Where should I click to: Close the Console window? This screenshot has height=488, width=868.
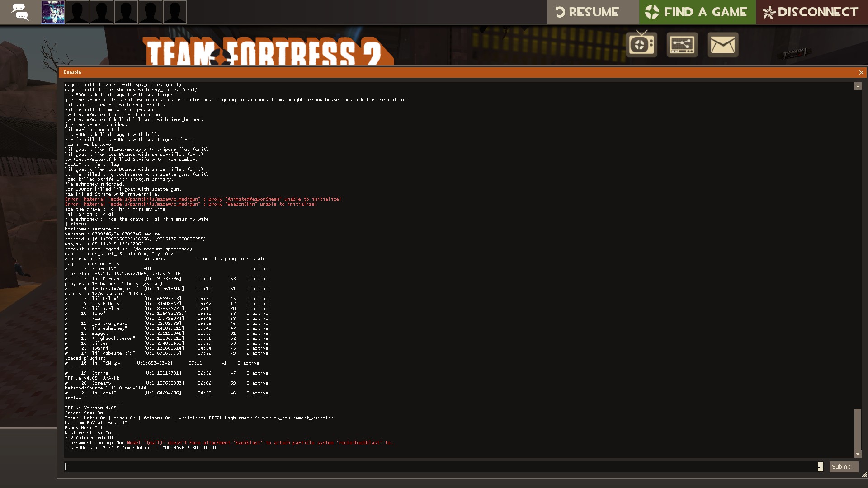861,72
